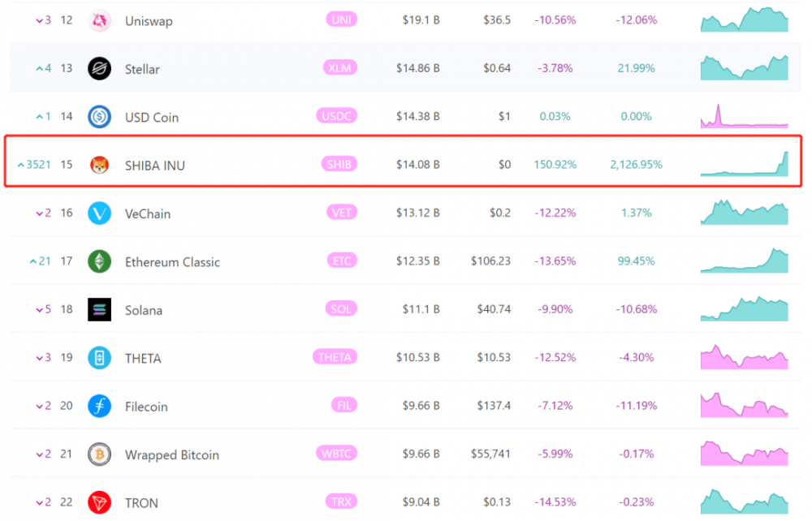Viewport: 812px width, 521px height.
Task: Click the red TRON logo icon
Action: (99, 502)
